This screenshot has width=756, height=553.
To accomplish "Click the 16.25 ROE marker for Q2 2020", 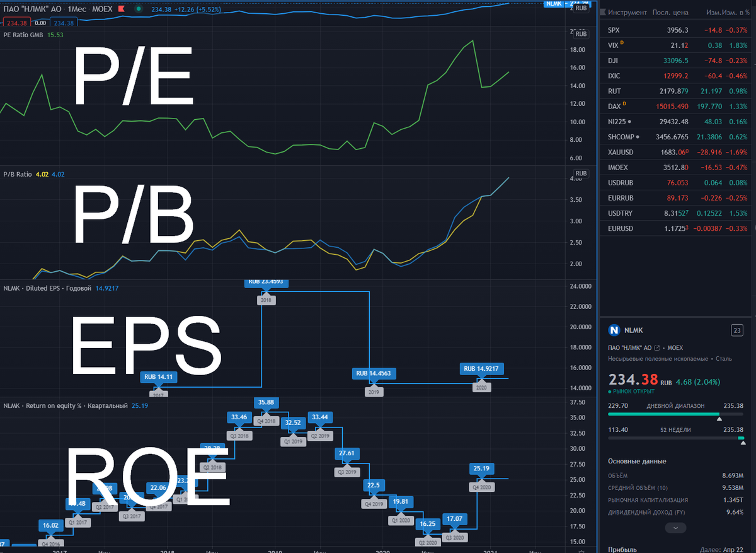I will click(428, 523).
